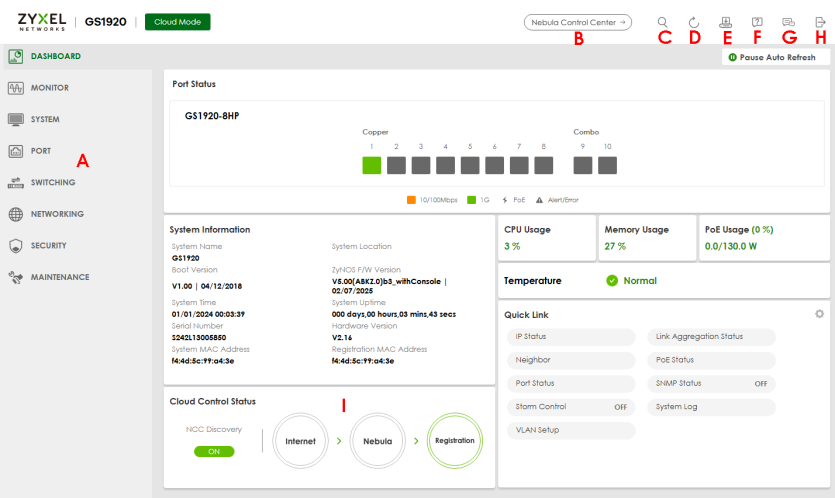Click combo port 10 square
The width and height of the screenshot is (835, 498).
(607, 165)
